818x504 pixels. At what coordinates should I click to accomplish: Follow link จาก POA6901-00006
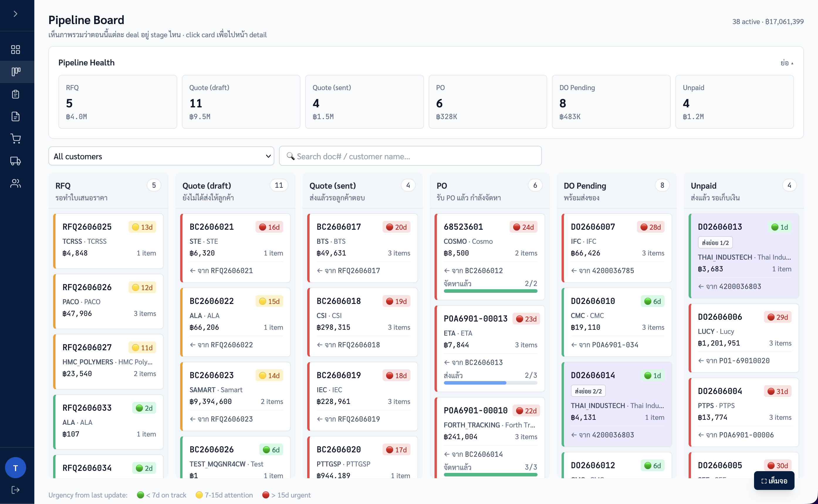(x=736, y=435)
